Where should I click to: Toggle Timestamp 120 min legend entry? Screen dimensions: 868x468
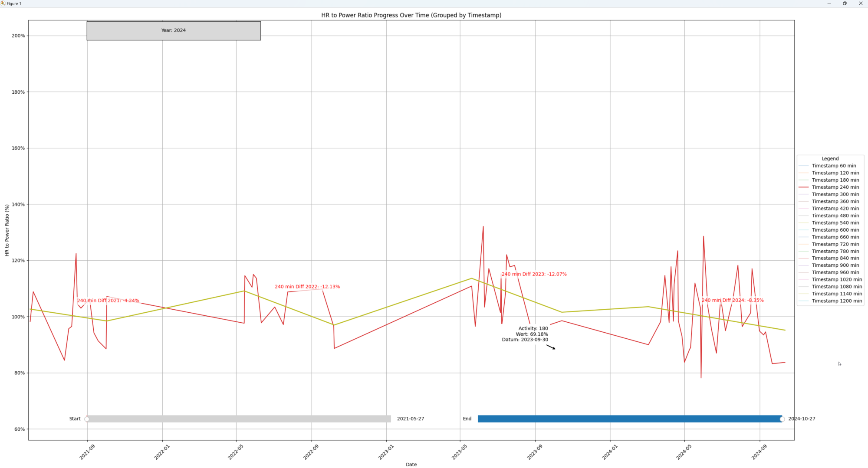click(829, 173)
